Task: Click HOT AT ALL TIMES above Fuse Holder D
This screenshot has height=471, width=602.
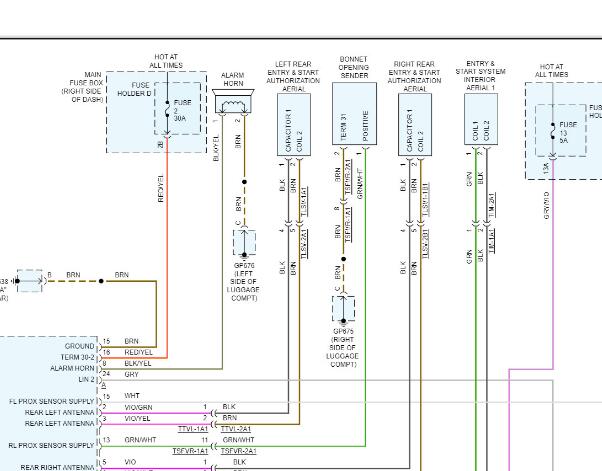Action: (166, 61)
